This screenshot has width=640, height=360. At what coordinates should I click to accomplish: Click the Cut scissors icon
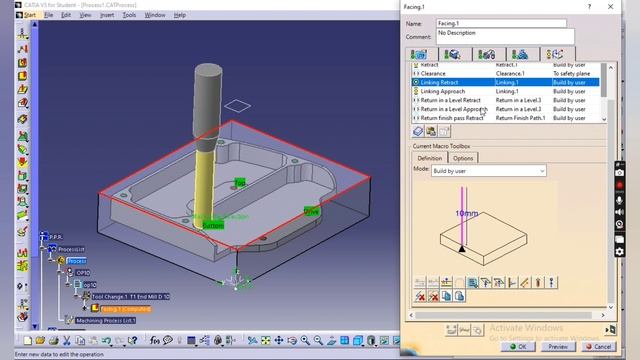coord(67,340)
